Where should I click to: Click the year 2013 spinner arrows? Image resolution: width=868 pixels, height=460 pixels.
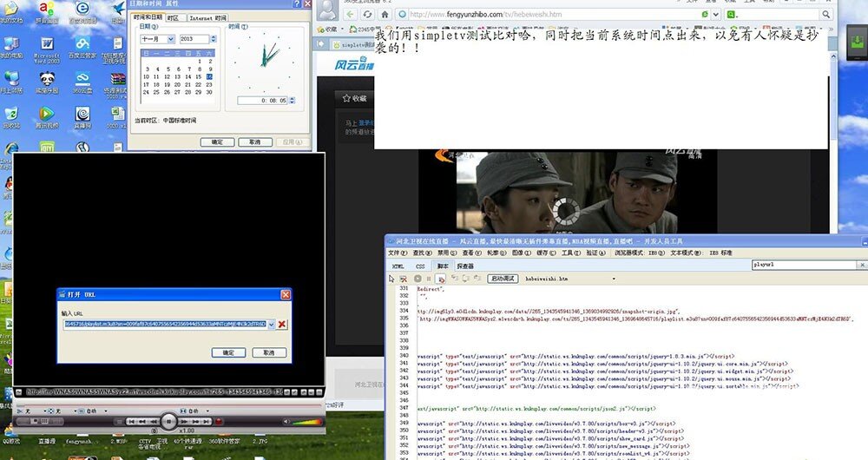[x=214, y=39]
